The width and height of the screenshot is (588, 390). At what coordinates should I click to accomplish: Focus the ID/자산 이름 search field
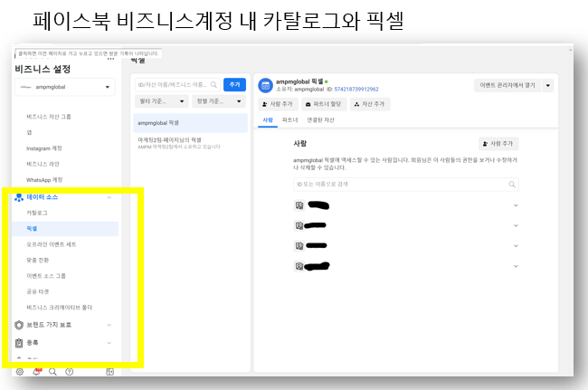[x=177, y=85]
